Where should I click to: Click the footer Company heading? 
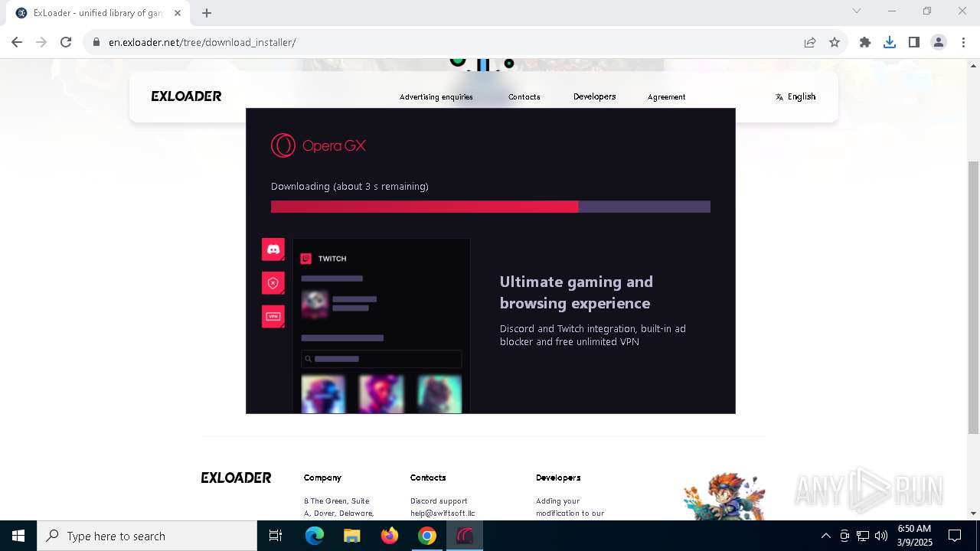coord(322,478)
